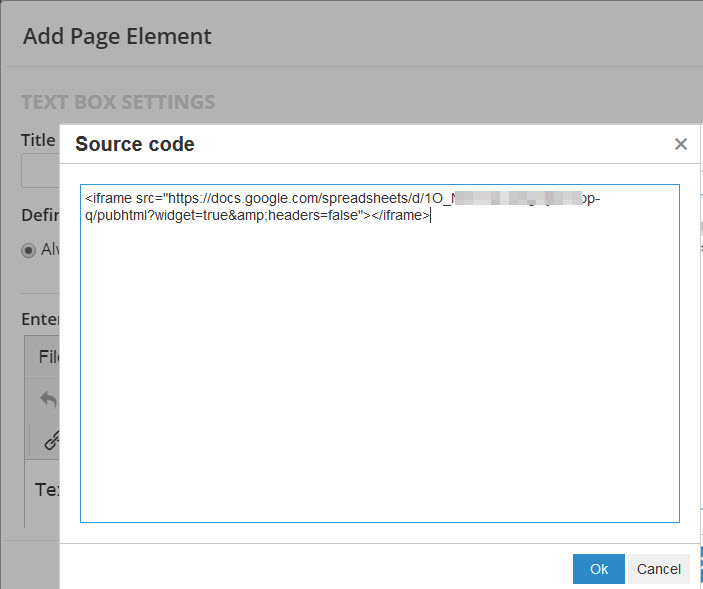The height and width of the screenshot is (589, 703).
Task: Click the 'Add Page Element' heading
Action: tap(117, 37)
